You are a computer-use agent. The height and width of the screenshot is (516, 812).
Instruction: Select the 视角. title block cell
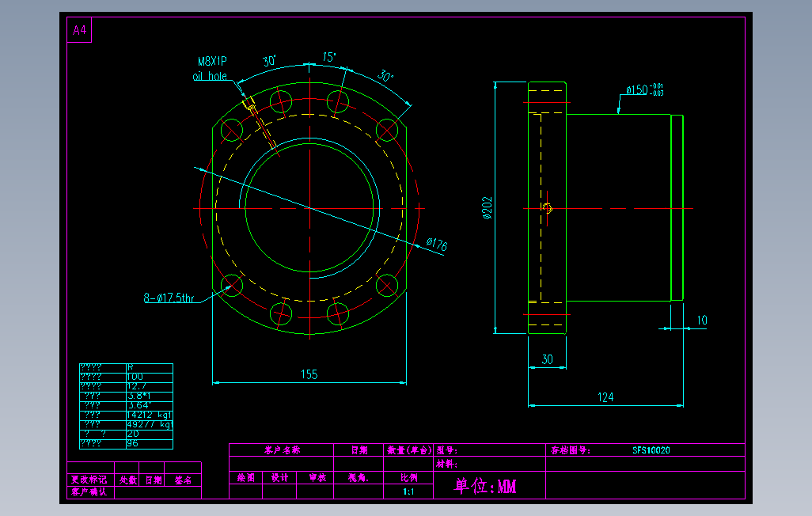(358, 478)
